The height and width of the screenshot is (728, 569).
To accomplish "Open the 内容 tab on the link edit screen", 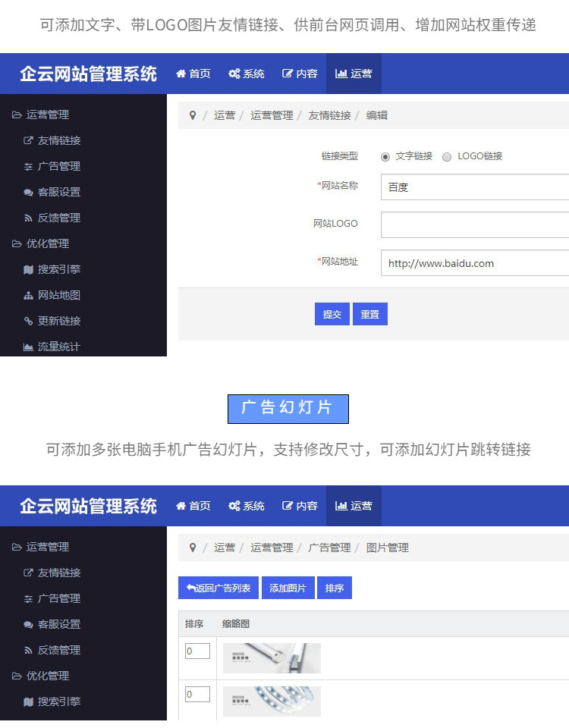I will click(x=299, y=74).
